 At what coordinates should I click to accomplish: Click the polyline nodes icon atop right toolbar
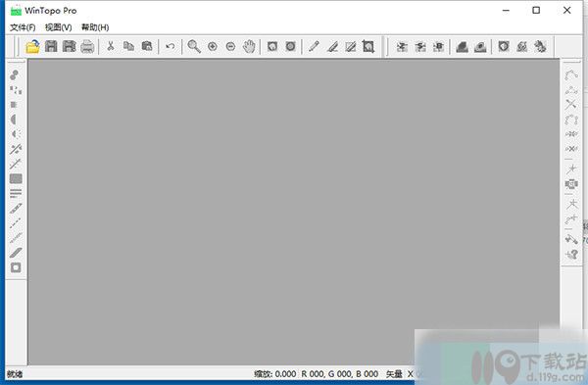pos(571,75)
